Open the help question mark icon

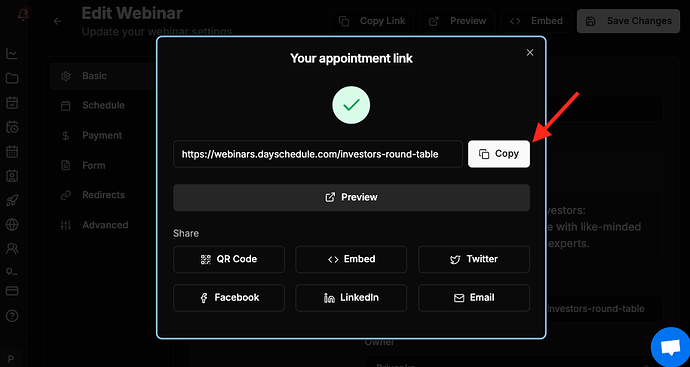(x=12, y=316)
